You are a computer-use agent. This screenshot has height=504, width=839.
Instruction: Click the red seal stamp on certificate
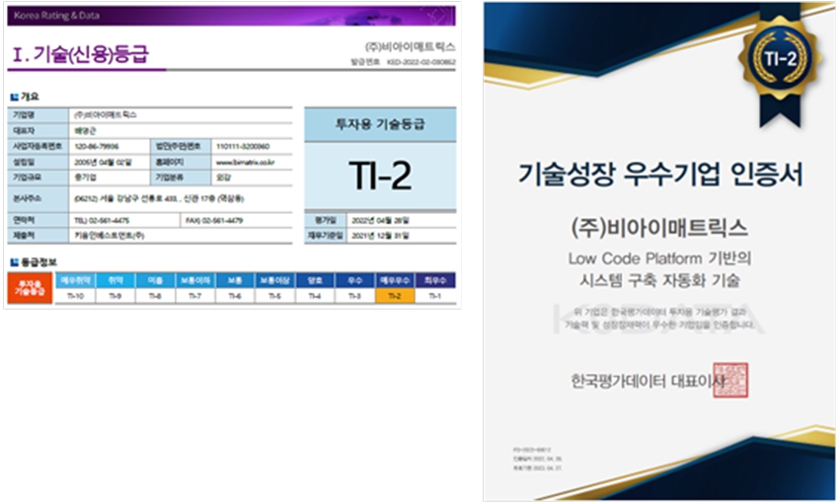click(x=730, y=380)
